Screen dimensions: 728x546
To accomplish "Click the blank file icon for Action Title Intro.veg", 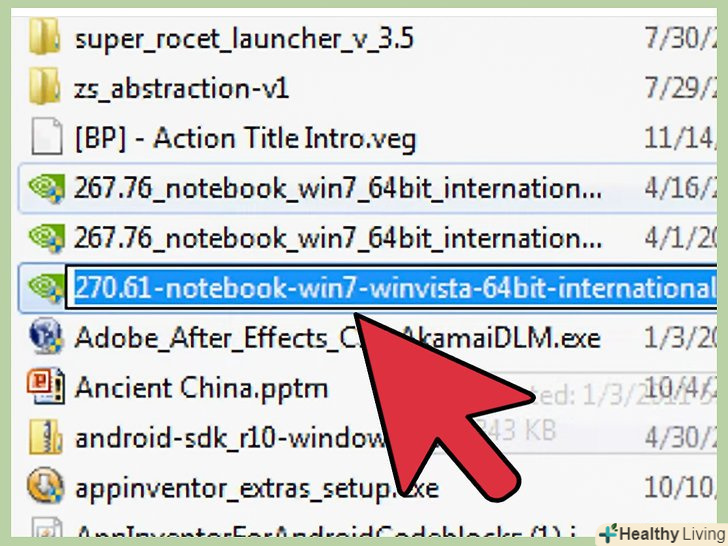I will 46,136.
